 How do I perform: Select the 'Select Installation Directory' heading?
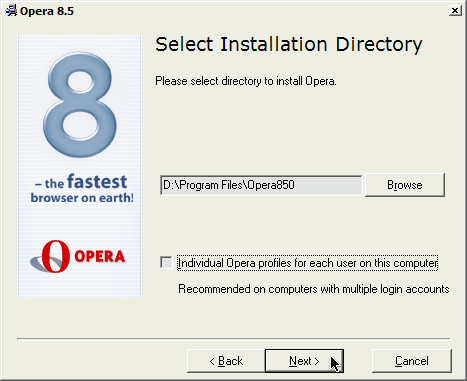pyautogui.click(x=289, y=45)
